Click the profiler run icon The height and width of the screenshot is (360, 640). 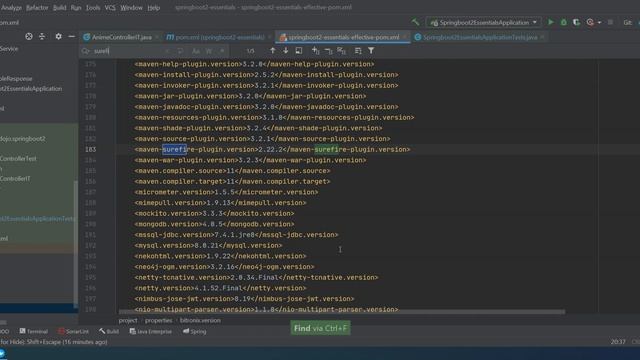click(x=590, y=22)
